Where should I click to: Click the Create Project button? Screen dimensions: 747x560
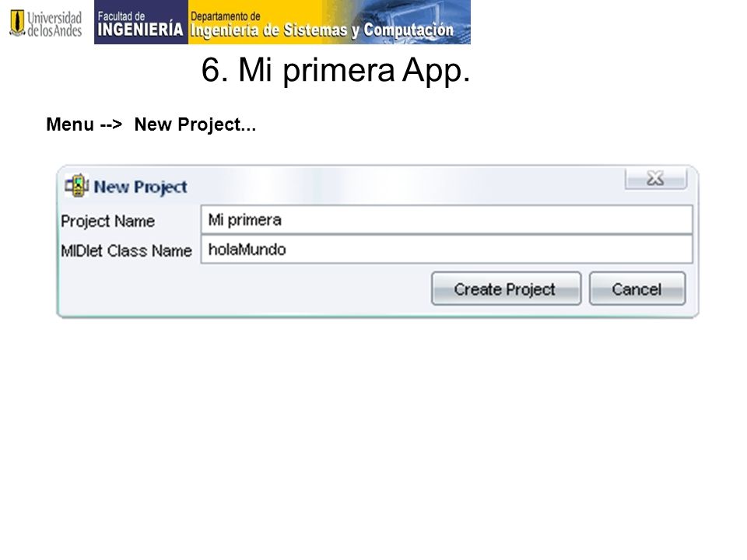[x=506, y=289]
